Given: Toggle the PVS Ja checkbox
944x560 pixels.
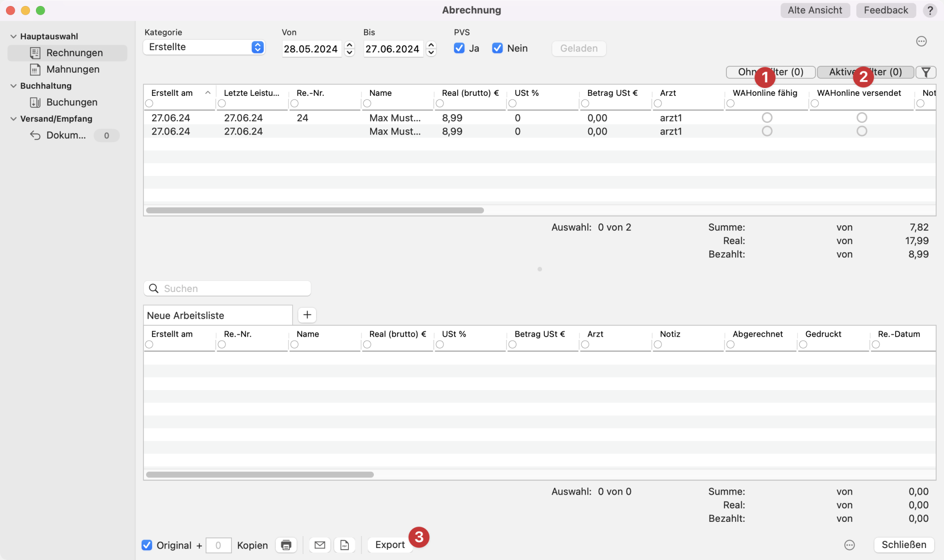Looking at the screenshot, I should point(459,48).
